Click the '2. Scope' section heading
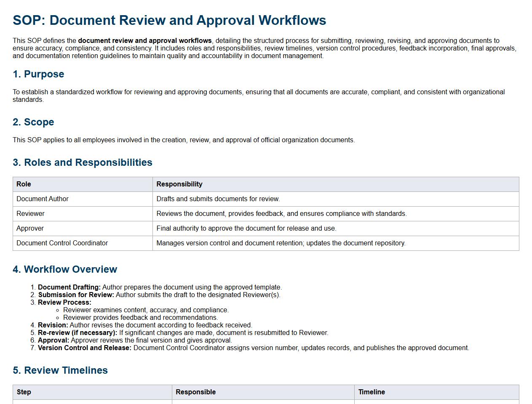 33,122
